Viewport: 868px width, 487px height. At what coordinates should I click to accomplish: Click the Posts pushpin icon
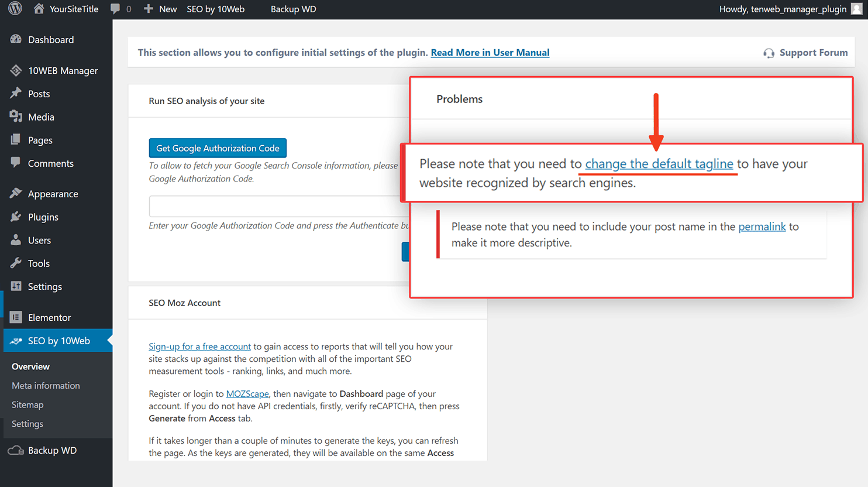tap(16, 93)
